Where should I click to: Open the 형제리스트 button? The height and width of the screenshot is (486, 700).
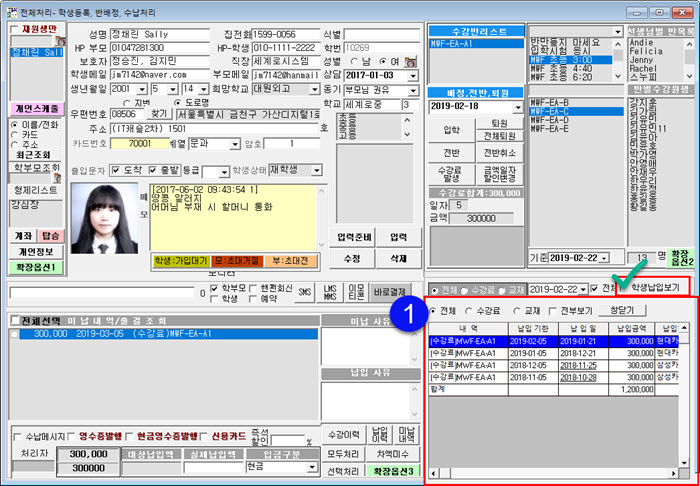tap(37, 190)
